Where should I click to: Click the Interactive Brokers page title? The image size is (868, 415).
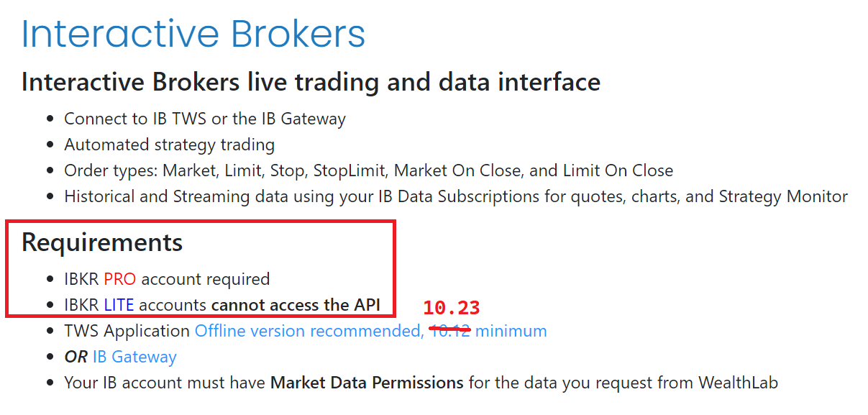point(193,34)
